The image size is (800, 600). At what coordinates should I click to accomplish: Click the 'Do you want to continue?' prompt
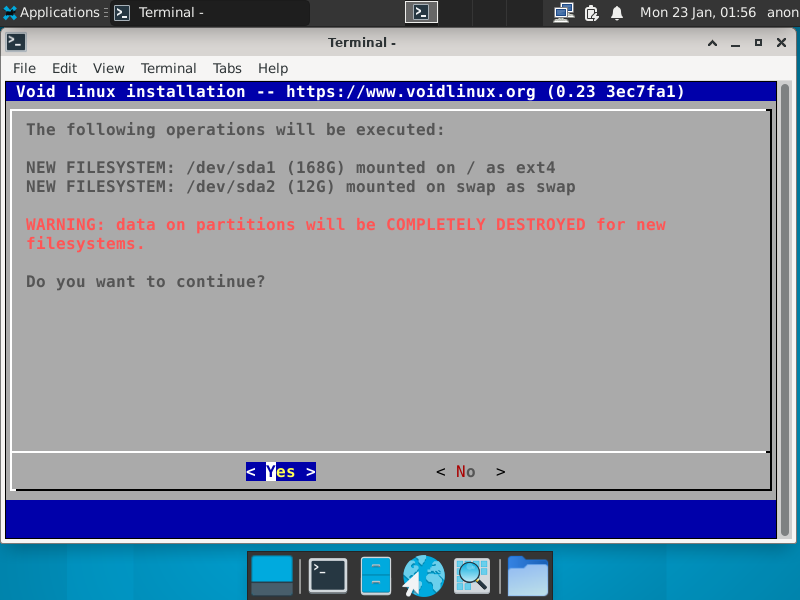pyautogui.click(x=145, y=282)
